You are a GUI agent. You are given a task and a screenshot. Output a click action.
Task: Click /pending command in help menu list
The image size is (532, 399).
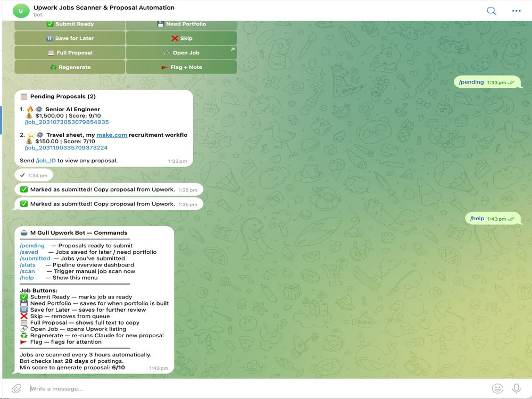[32, 246]
